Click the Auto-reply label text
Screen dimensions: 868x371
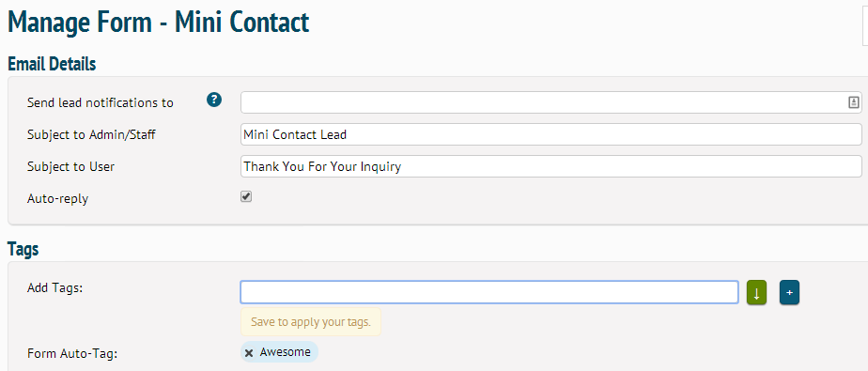(x=57, y=199)
